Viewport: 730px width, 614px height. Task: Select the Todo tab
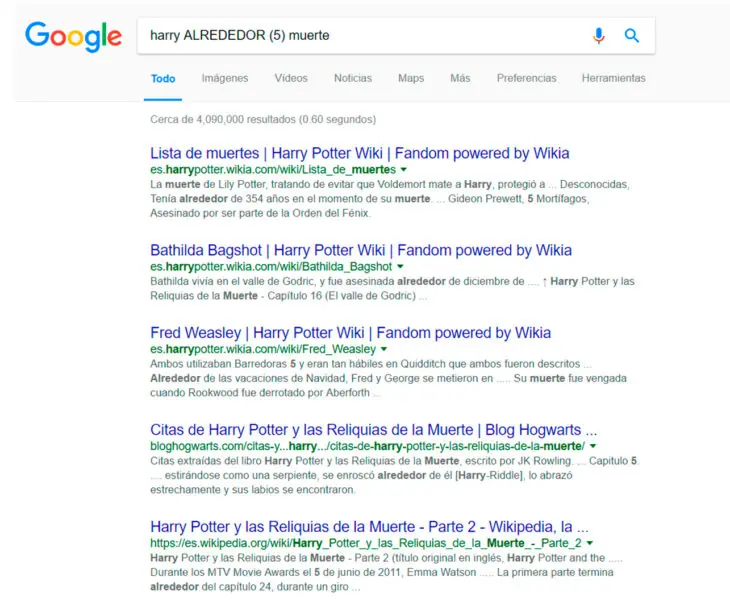(163, 78)
